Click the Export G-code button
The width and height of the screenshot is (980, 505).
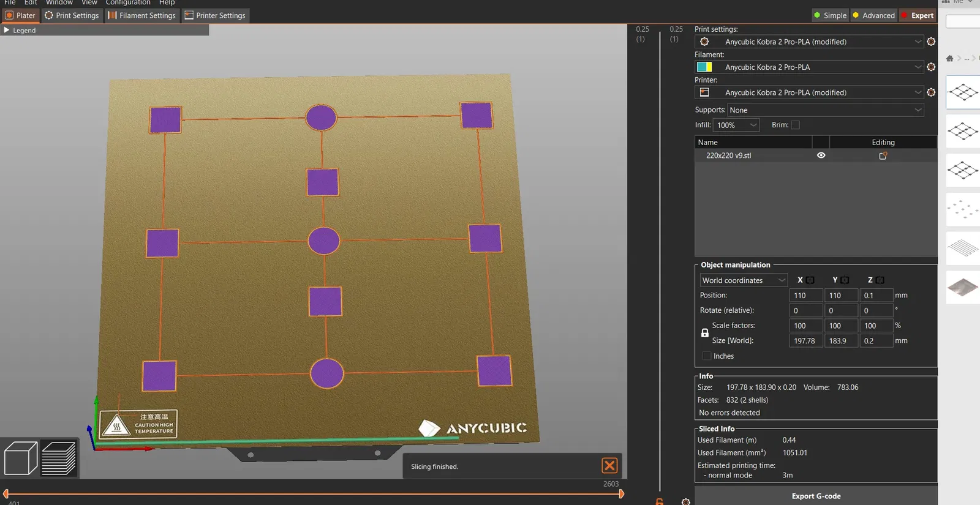pos(815,496)
